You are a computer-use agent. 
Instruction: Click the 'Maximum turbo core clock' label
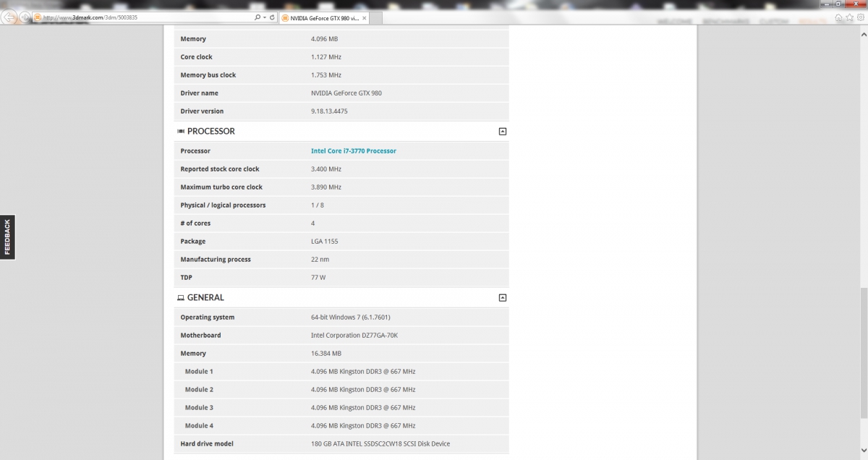coord(221,187)
